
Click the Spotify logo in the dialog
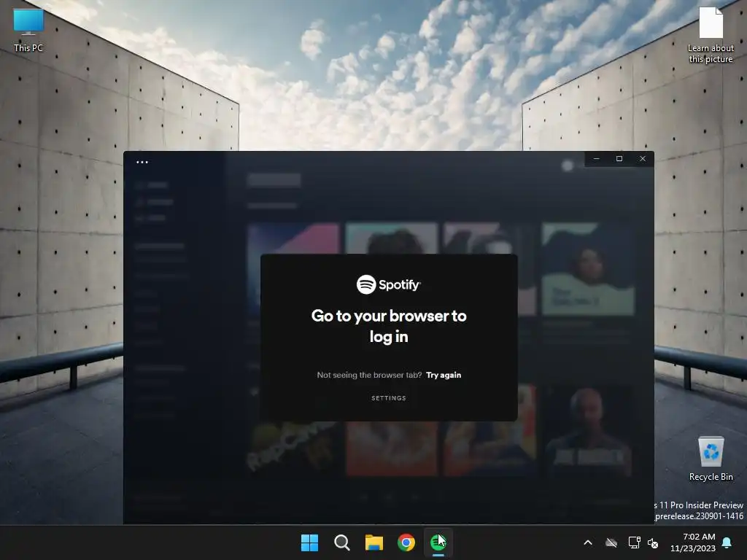[x=389, y=285]
